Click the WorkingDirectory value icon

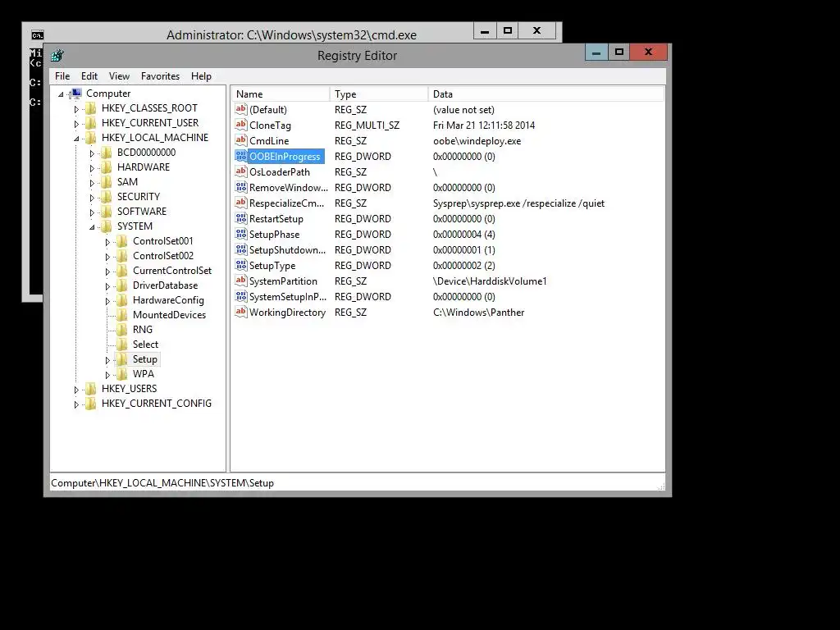tap(241, 311)
